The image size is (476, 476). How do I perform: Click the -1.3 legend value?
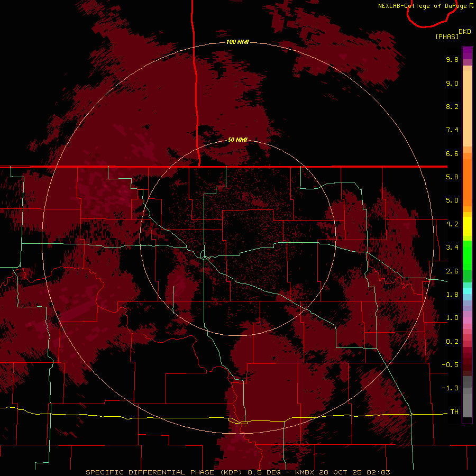coord(450,388)
